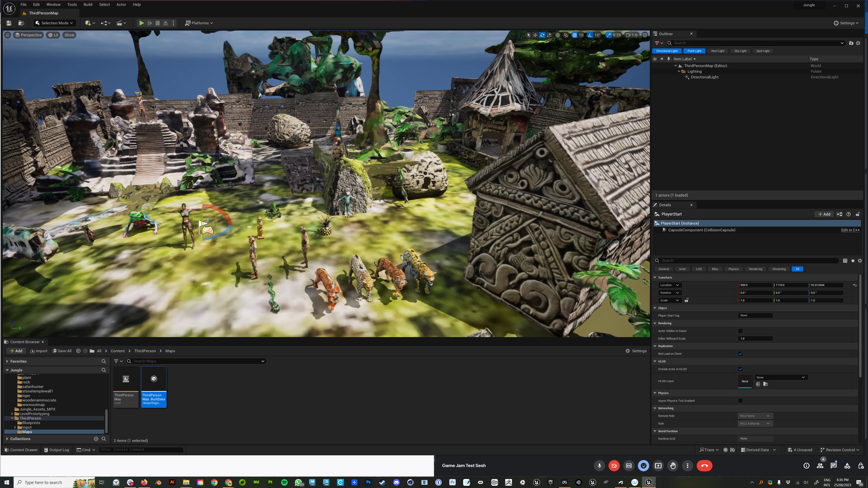Toggle rotation snap angle icon
868x488 pixels.
point(590,35)
